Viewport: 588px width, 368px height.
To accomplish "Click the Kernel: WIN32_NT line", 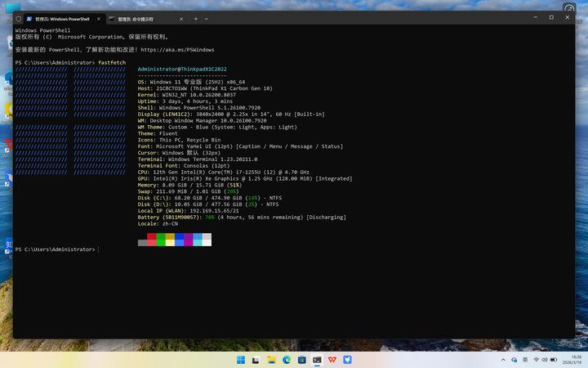I will pyautogui.click(x=186, y=95).
